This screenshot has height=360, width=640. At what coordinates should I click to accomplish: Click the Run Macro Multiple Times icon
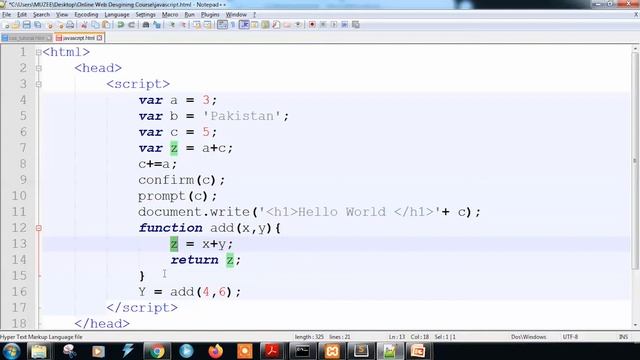click(344, 25)
